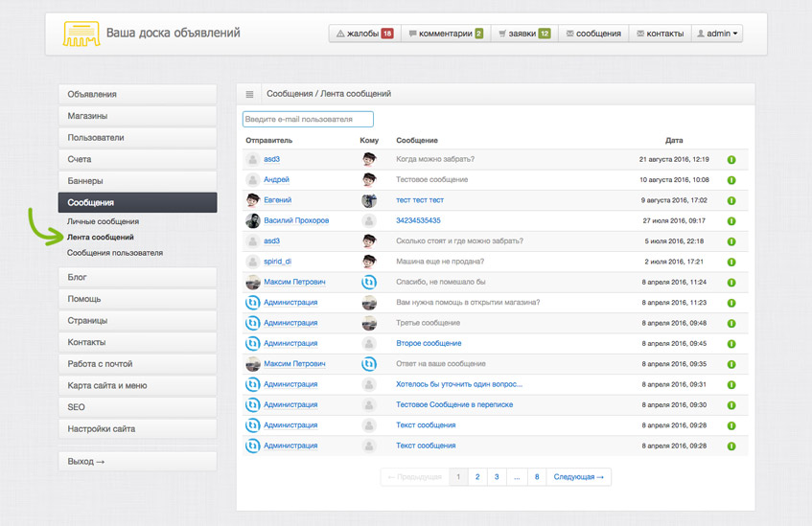Open message link Хотелось бы уточнить один вопрос
Viewport: 812px width, 526px height.
[x=459, y=384]
